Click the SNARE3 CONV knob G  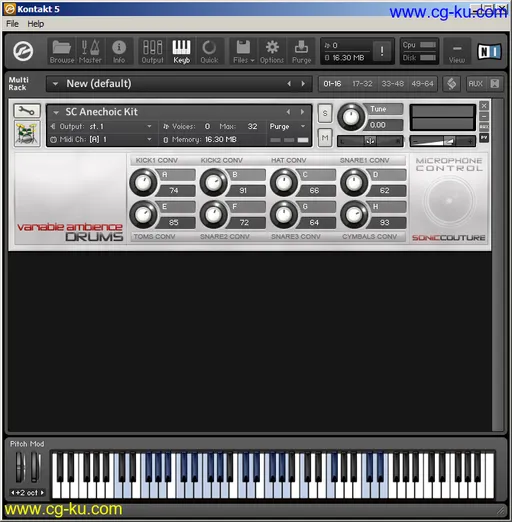tap(284, 214)
